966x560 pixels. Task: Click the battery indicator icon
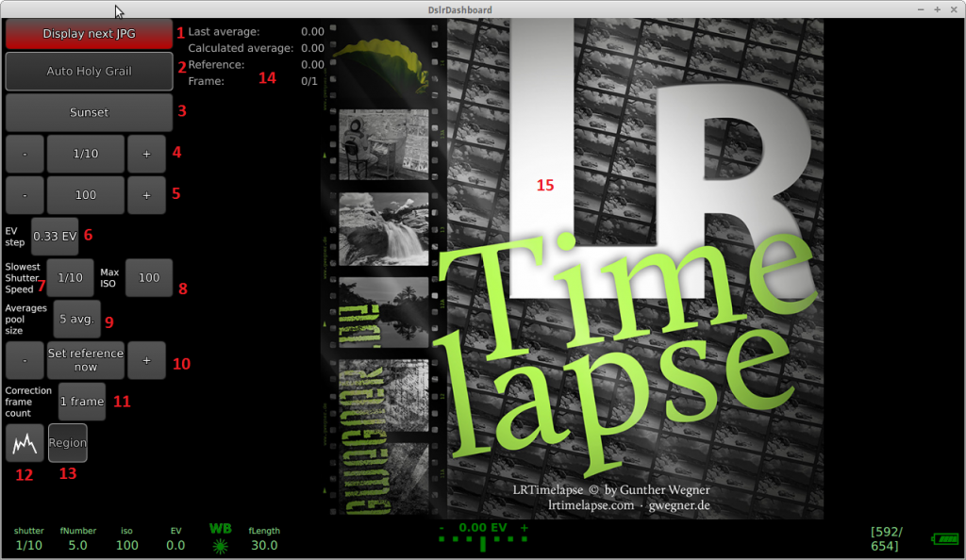(946, 539)
